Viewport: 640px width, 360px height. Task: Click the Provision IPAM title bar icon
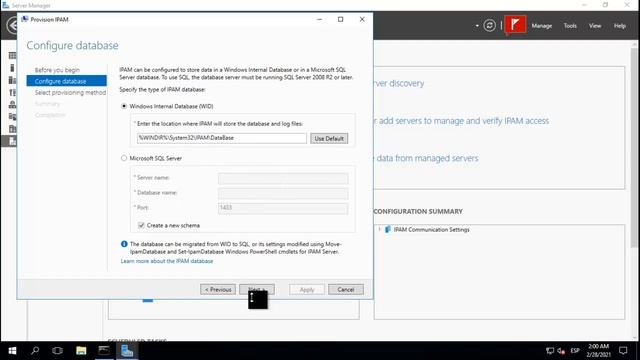pyautogui.click(x=24, y=19)
